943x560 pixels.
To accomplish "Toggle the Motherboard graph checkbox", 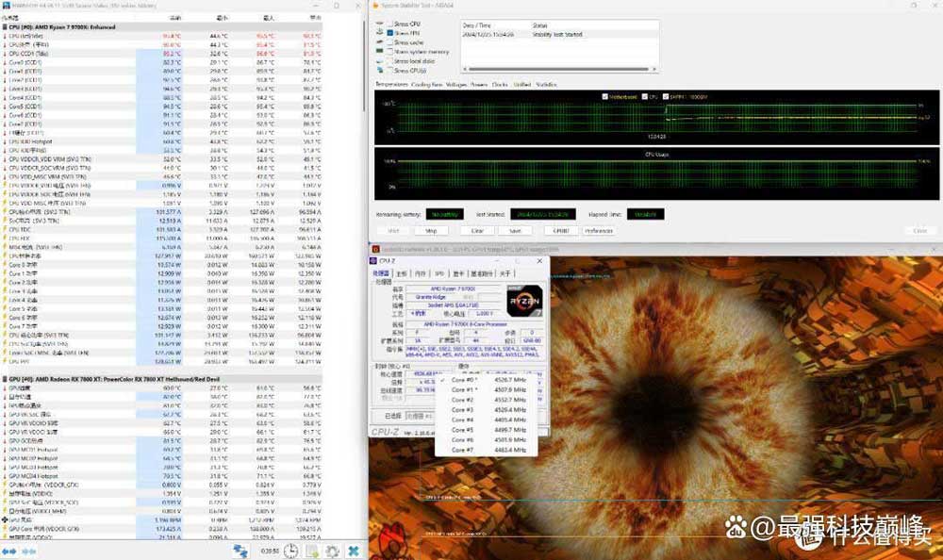I will click(x=605, y=96).
